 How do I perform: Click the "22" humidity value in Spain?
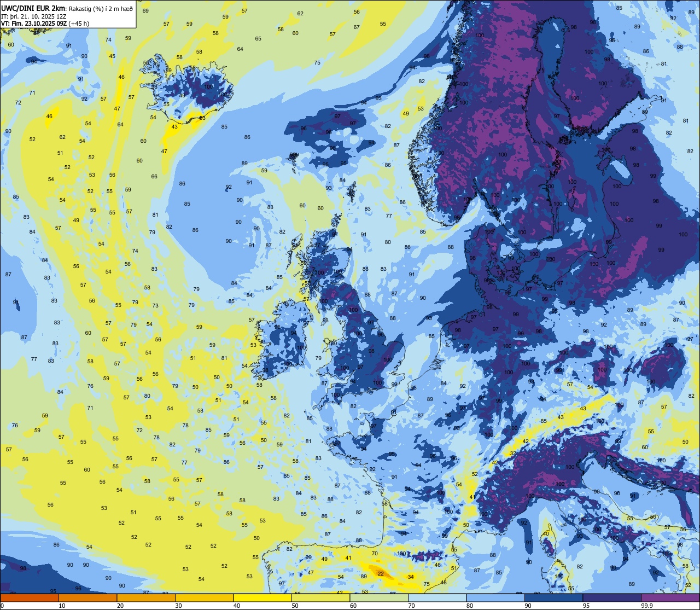tap(380, 573)
